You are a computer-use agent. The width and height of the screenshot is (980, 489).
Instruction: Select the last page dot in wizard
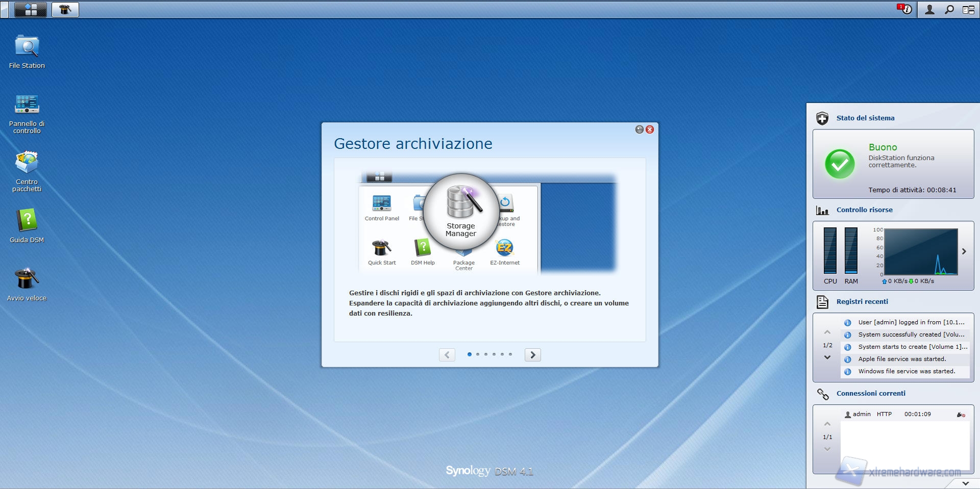click(x=510, y=354)
